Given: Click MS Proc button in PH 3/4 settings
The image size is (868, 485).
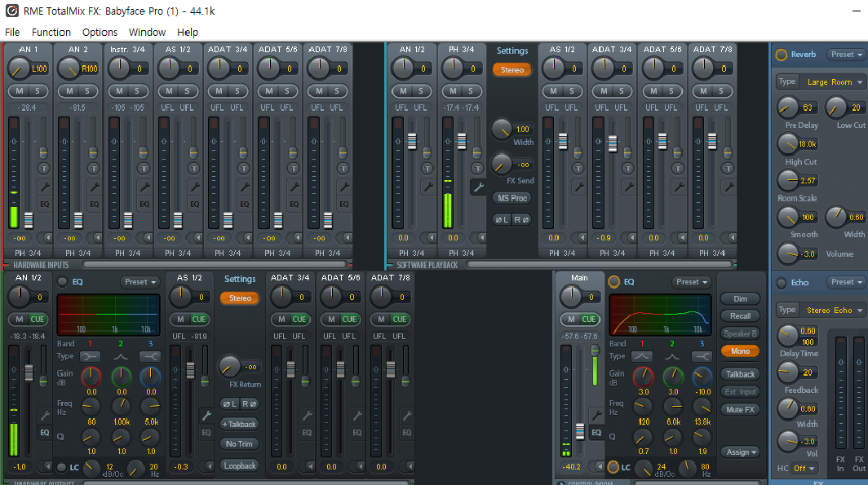Looking at the screenshot, I should (512, 198).
